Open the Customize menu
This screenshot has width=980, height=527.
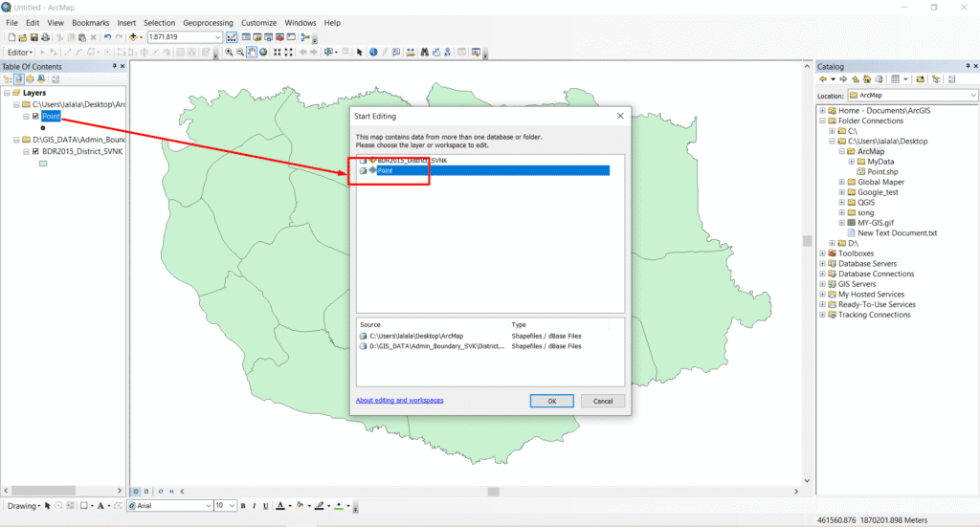(x=258, y=23)
